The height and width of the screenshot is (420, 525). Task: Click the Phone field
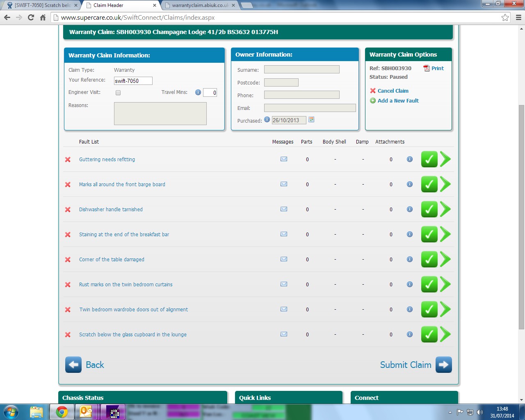[x=302, y=95]
